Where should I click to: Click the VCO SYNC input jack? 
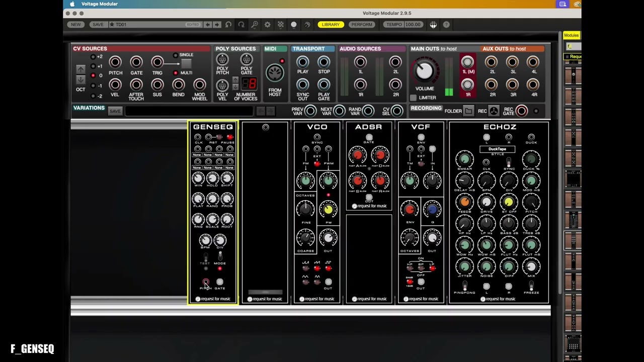(317, 137)
